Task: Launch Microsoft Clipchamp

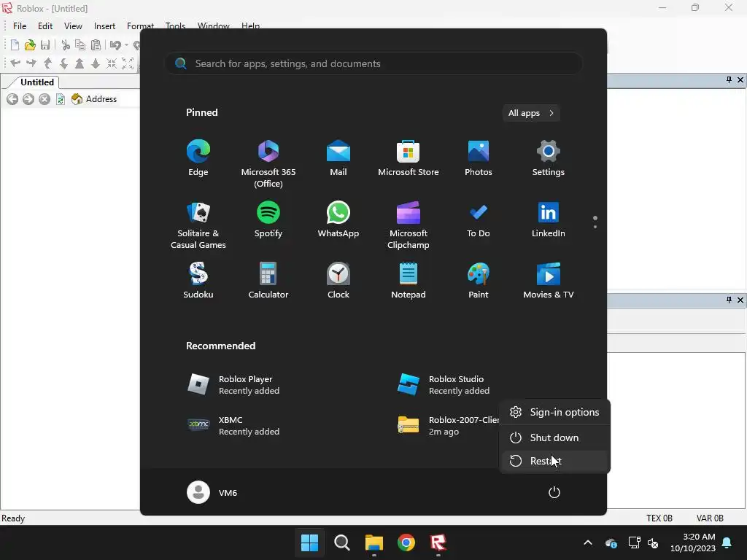Action: coord(409,225)
